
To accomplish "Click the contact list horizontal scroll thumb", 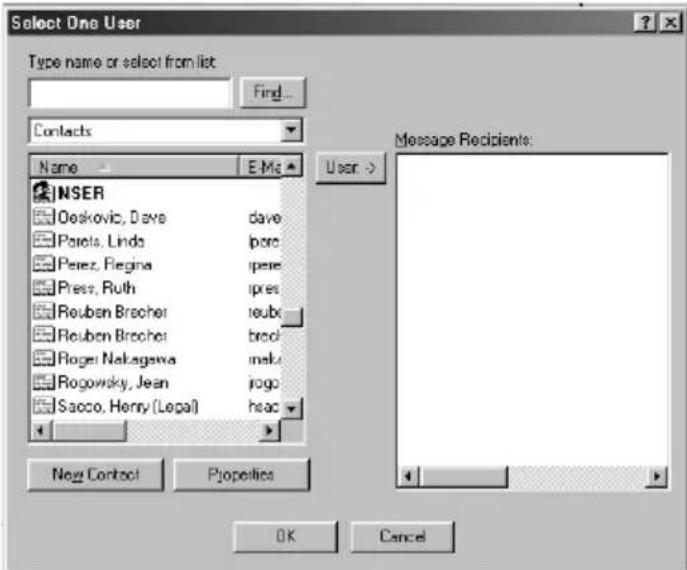I will click(89, 431).
